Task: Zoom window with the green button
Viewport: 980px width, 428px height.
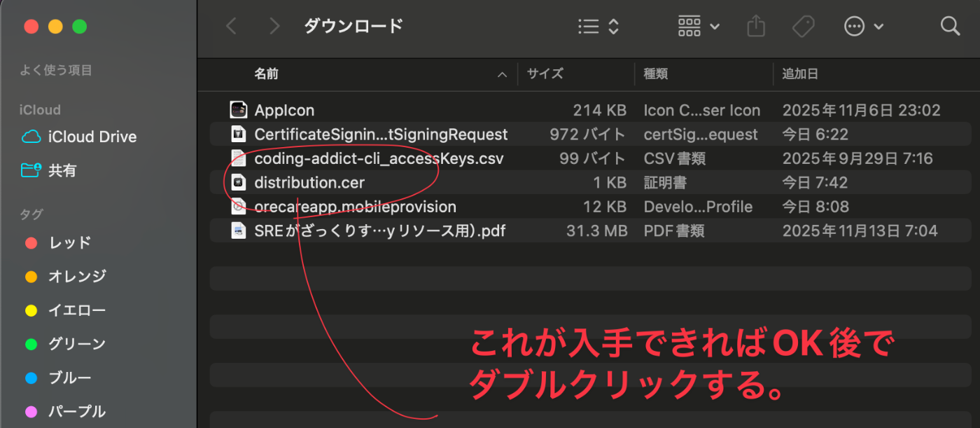Action: click(x=79, y=27)
